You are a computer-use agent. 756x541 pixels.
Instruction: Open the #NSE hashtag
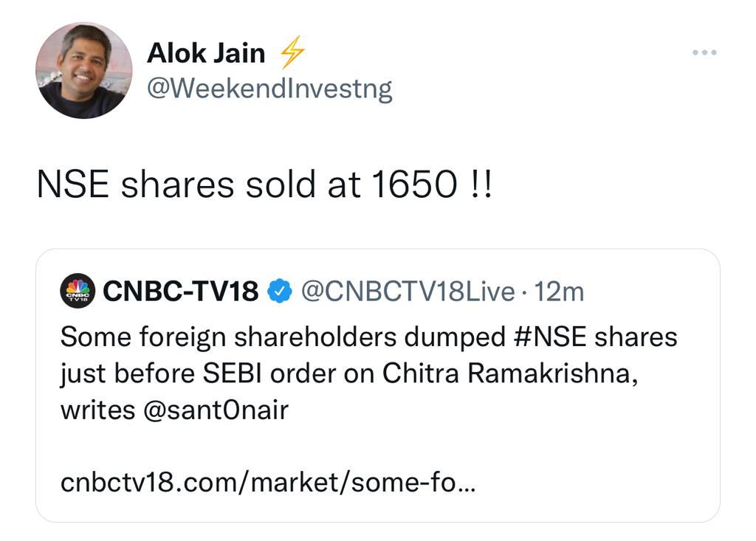click(x=549, y=337)
